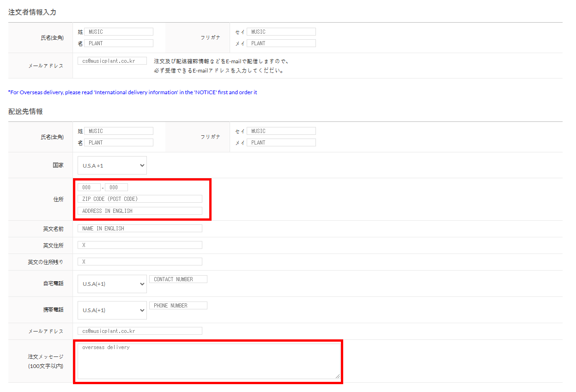
Task: Click the message textarea resize handle
Action: tap(338, 376)
